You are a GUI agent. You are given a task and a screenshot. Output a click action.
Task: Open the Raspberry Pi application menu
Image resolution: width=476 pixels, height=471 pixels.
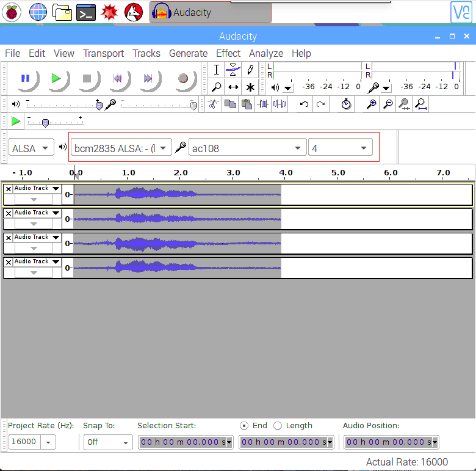[x=12, y=12]
